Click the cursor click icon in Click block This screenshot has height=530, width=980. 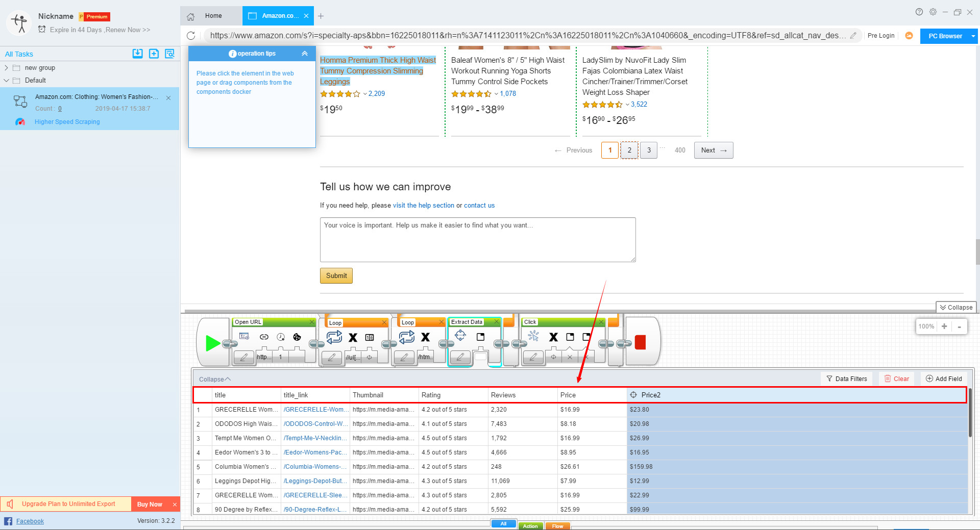[x=533, y=336]
